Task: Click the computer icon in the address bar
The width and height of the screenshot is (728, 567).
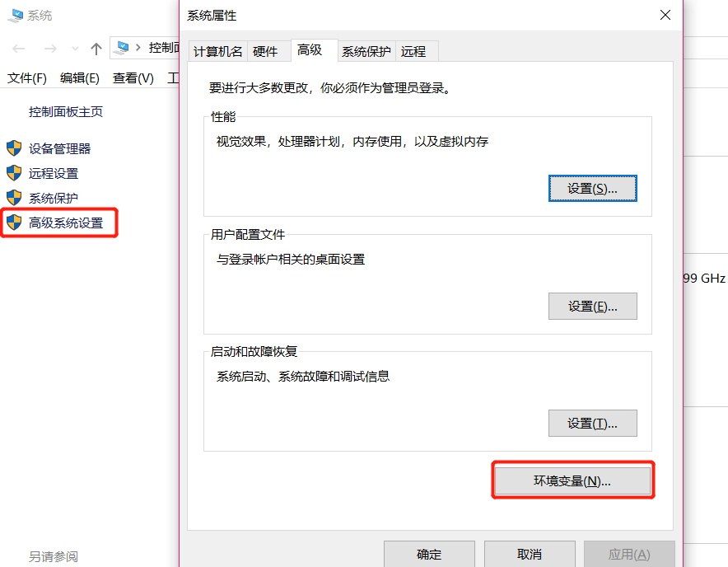Action: pyautogui.click(x=122, y=47)
